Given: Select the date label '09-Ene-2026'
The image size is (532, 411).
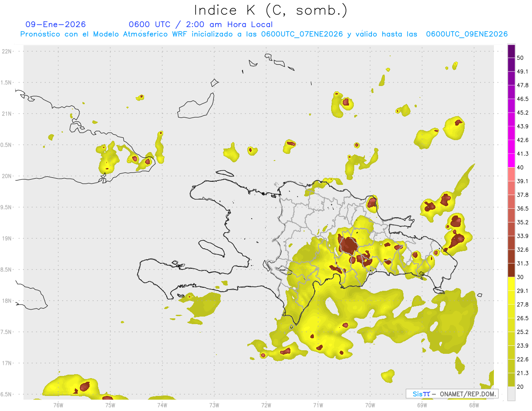Looking at the screenshot, I should 56,24.
